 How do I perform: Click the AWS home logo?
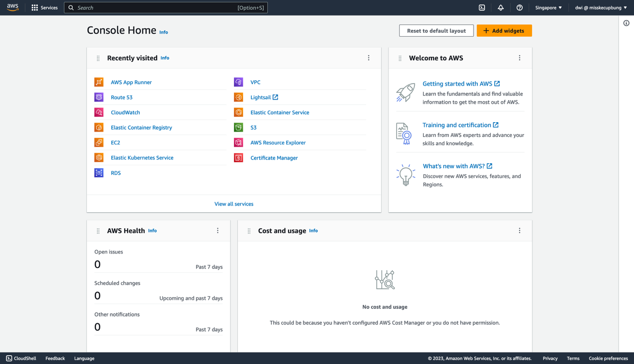tap(12, 7)
